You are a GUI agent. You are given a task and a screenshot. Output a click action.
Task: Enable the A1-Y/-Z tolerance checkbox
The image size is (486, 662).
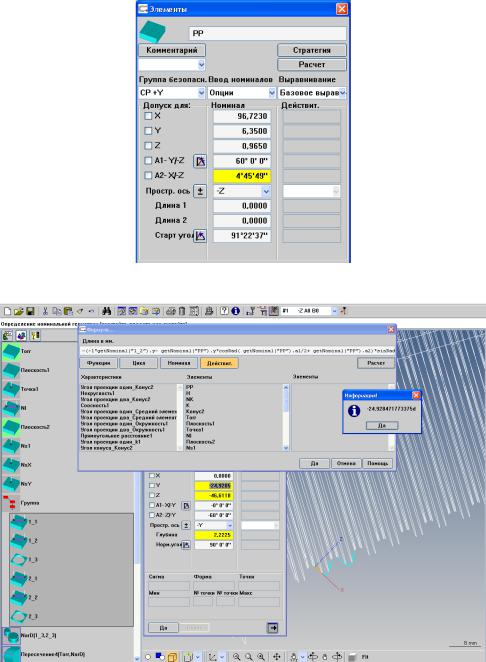(148, 160)
